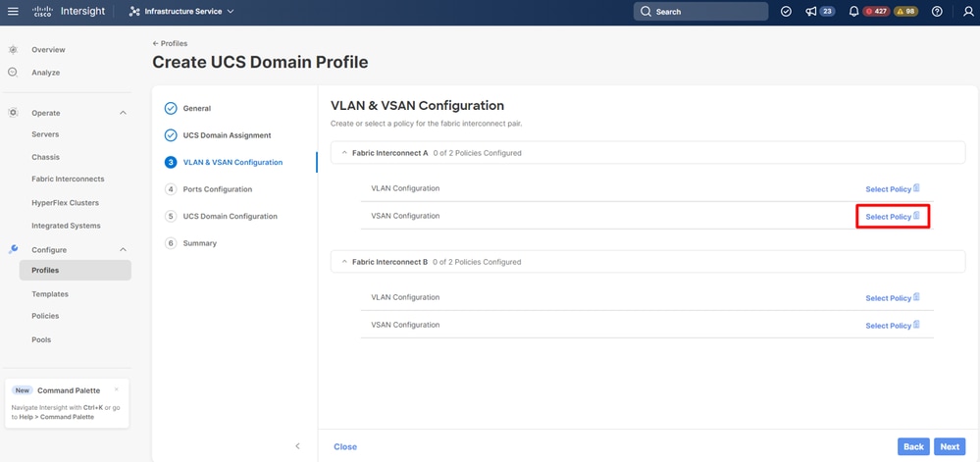
Task: Select Policy for Fabric B VLAN Configuration
Action: click(x=893, y=298)
